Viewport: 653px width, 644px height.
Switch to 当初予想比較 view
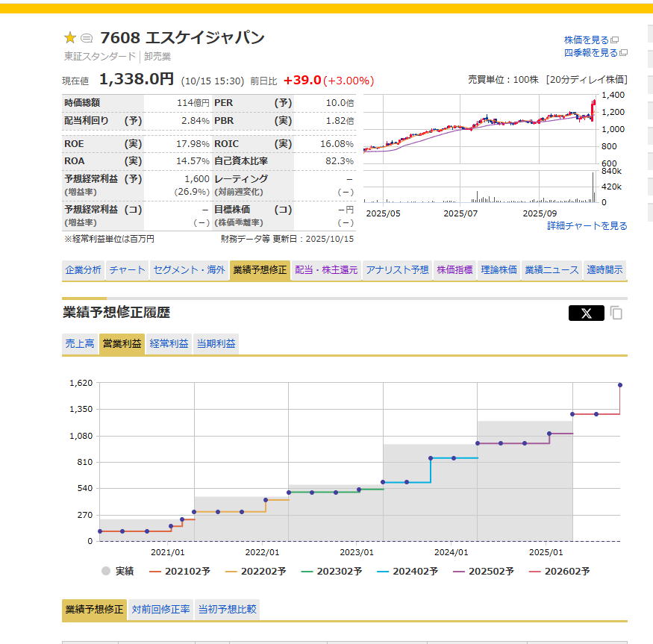point(227,609)
